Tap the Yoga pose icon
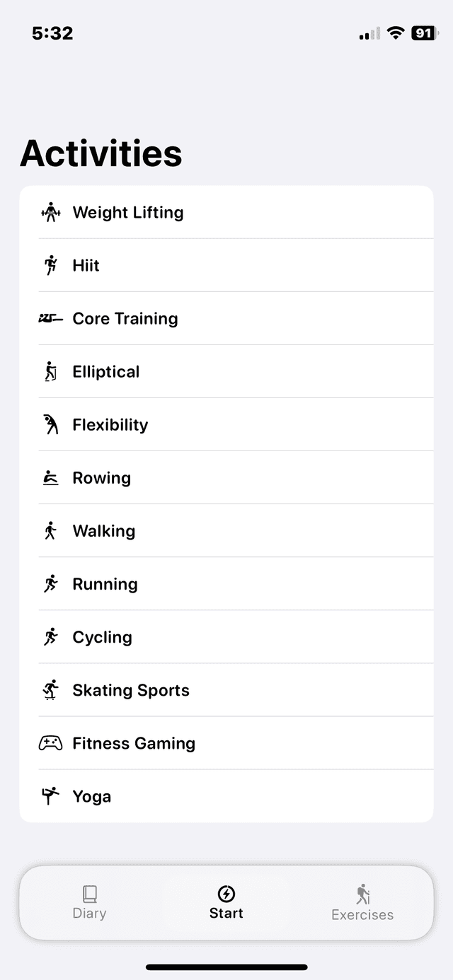 (50, 796)
